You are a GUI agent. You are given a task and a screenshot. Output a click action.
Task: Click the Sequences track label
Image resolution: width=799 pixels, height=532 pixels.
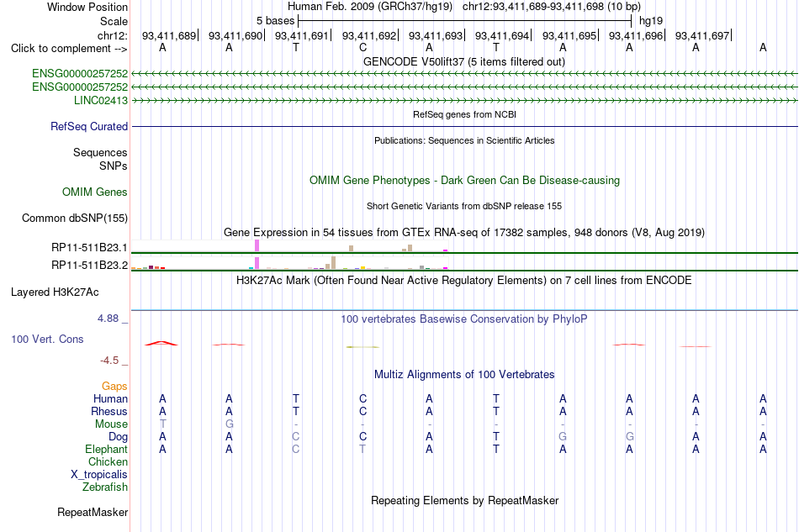[x=100, y=152]
